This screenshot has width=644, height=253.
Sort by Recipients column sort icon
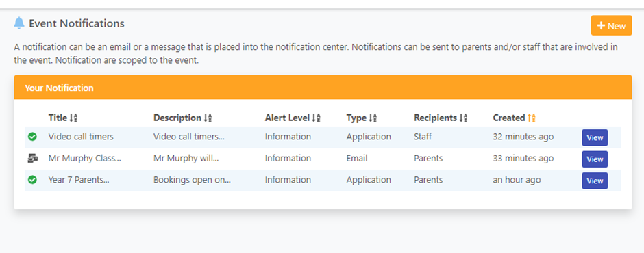[x=463, y=118]
